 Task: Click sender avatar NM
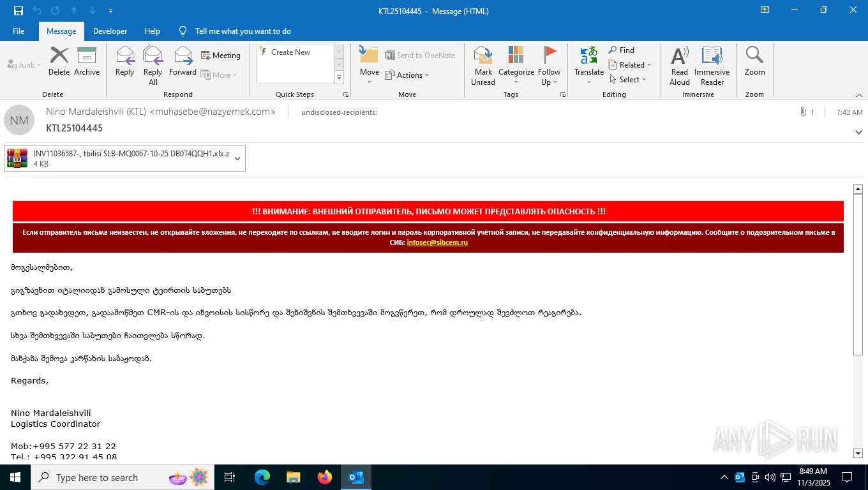coord(19,120)
